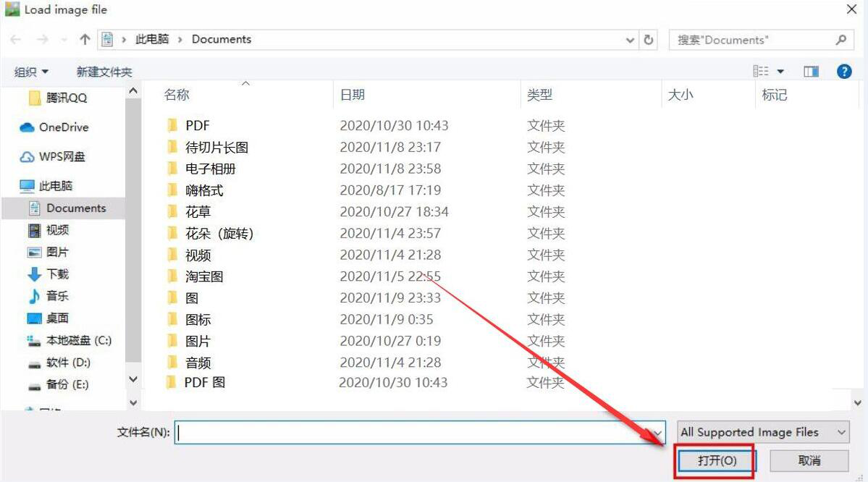Expand the address bar history dropdown
This screenshot has width=868, height=482.
click(x=630, y=40)
